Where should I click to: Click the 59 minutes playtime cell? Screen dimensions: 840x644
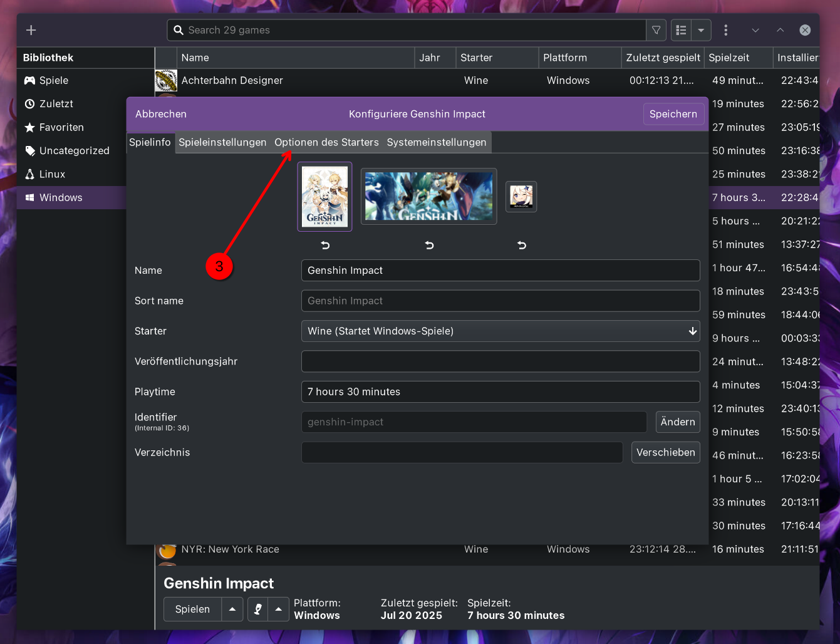tap(739, 314)
